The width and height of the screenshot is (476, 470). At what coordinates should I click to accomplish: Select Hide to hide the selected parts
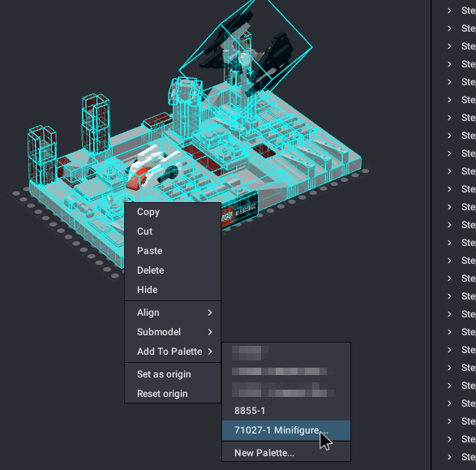click(x=173, y=290)
